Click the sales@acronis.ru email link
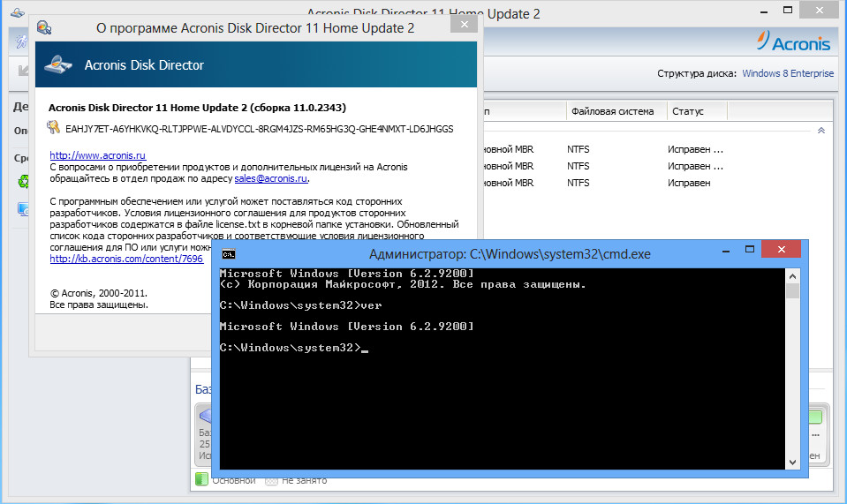 click(271, 178)
